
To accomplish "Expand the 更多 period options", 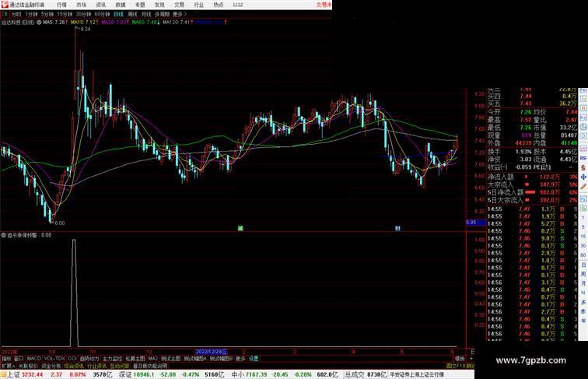I will pyautogui.click(x=179, y=14).
